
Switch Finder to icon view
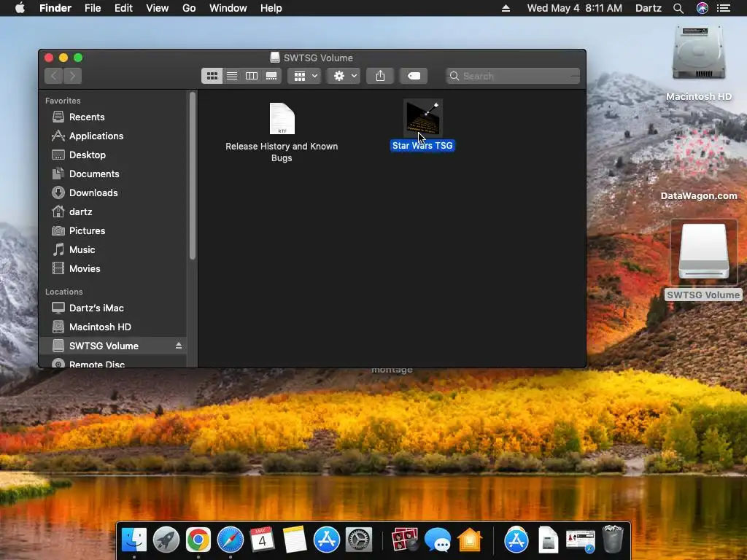[x=212, y=76]
